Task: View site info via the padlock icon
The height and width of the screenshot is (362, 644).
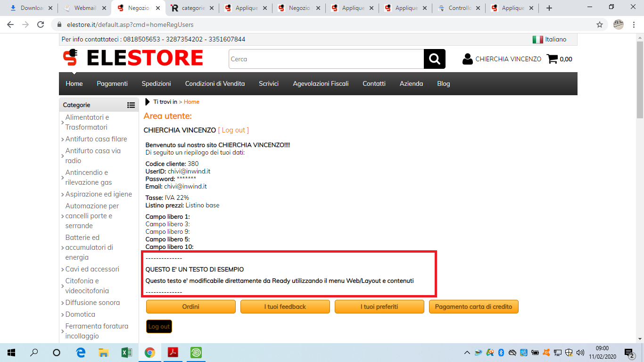Action: (59, 25)
